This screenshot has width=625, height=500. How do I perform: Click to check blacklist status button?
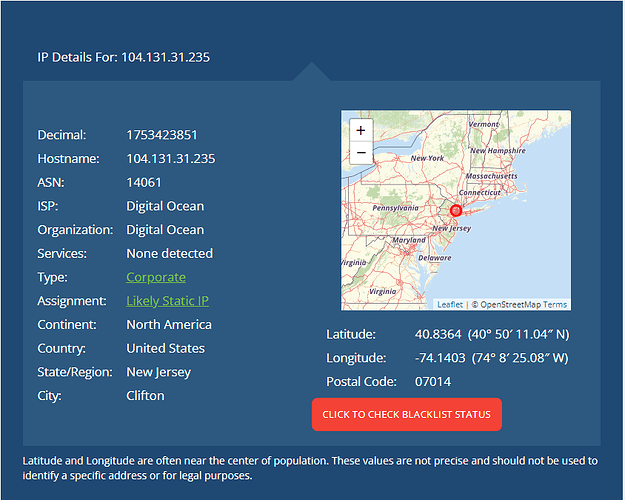pos(407,414)
